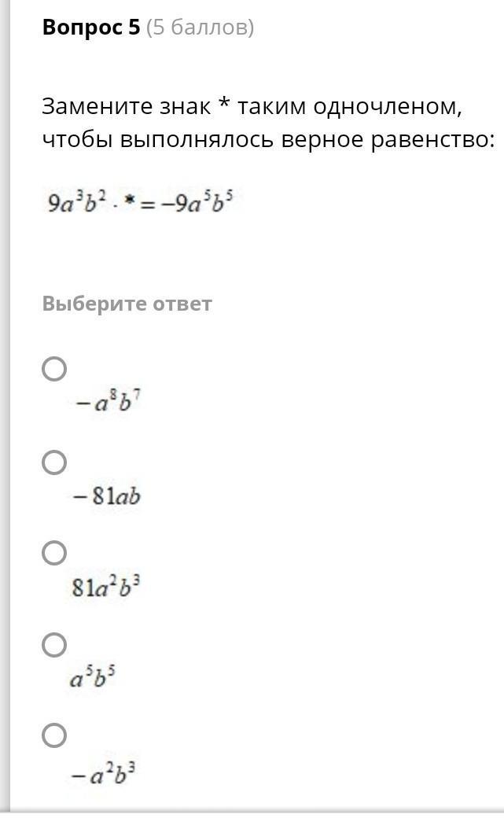Click the a⁵b⁵ answer formula label
The image size is (504, 829).
coord(93,676)
